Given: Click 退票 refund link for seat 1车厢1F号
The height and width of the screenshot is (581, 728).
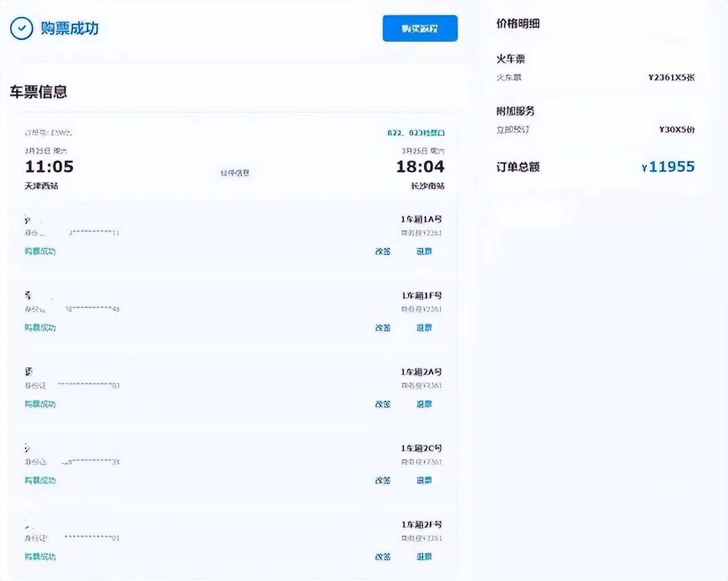Looking at the screenshot, I should (x=425, y=327).
